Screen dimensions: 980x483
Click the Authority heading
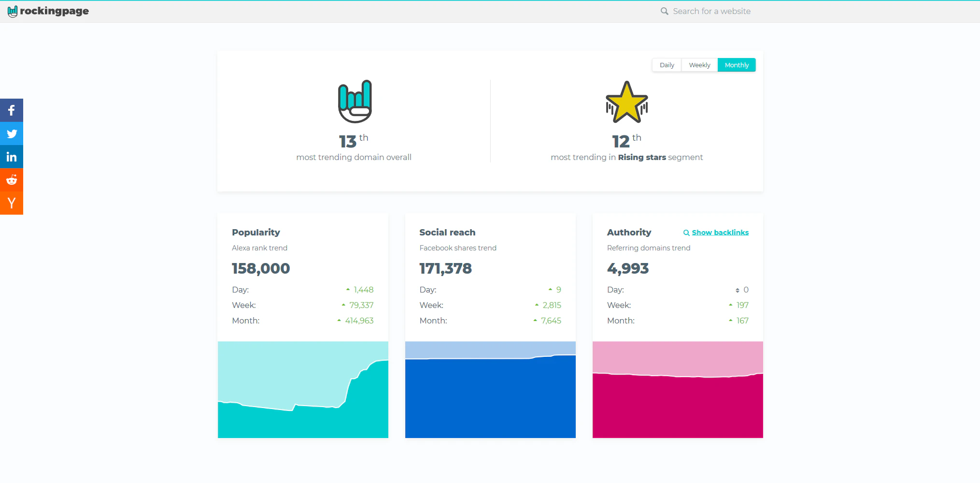[629, 233]
